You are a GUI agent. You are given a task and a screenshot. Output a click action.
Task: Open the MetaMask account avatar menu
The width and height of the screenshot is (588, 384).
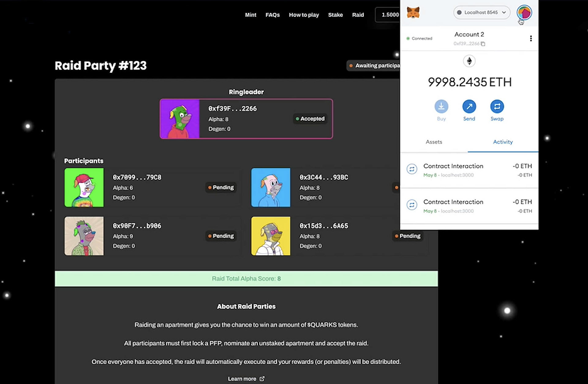pos(524,13)
